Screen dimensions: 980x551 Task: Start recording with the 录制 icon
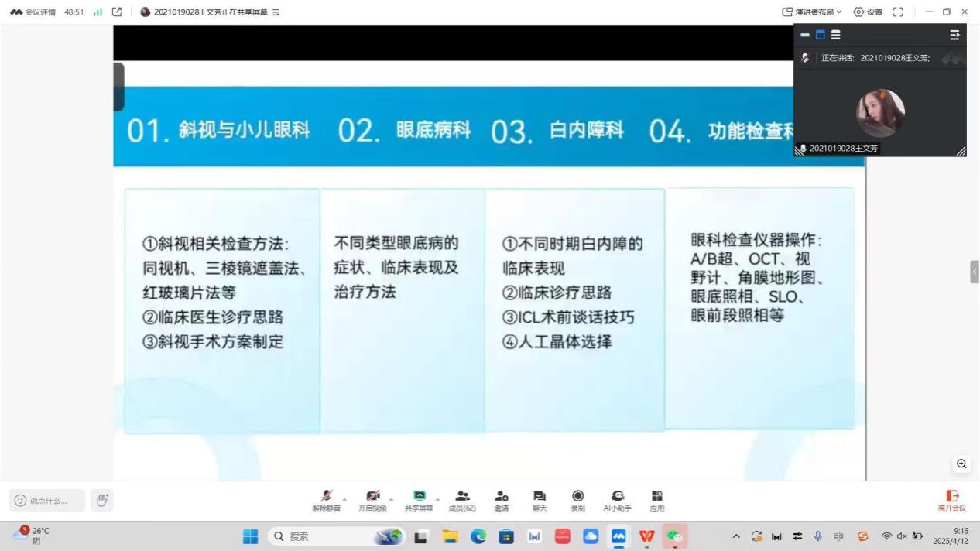point(577,499)
